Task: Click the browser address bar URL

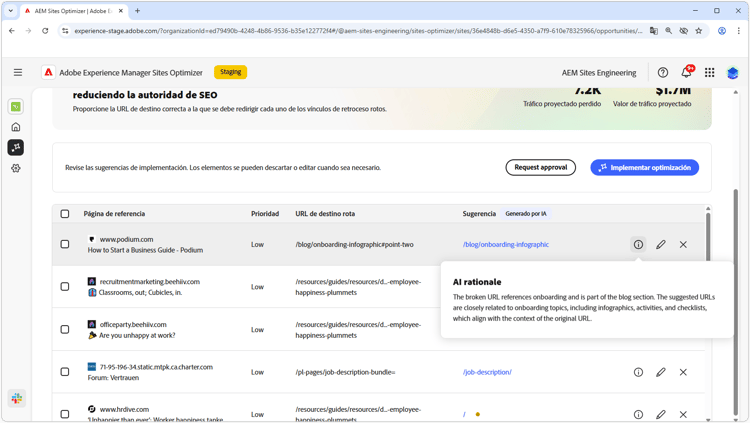Action: click(x=359, y=31)
